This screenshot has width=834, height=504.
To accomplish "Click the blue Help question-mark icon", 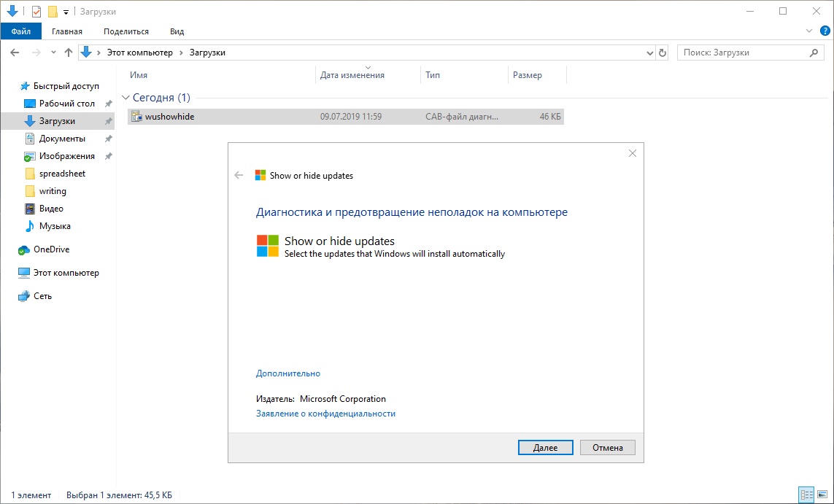I will coord(825,31).
